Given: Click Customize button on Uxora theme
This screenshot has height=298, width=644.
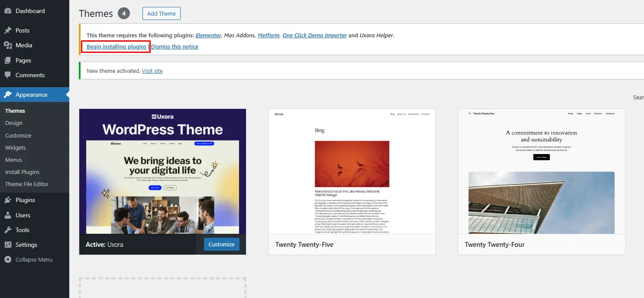Looking at the screenshot, I should click(x=221, y=244).
